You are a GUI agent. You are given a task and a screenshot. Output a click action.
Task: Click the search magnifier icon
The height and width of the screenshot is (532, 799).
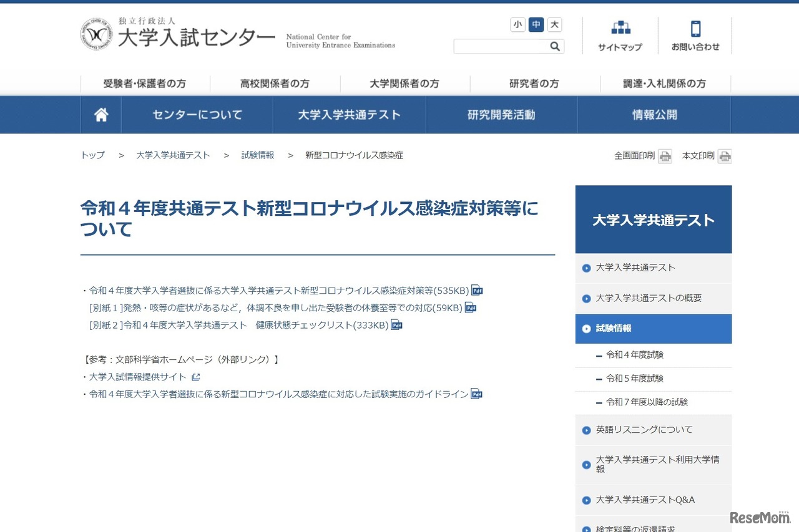(554, 46)
